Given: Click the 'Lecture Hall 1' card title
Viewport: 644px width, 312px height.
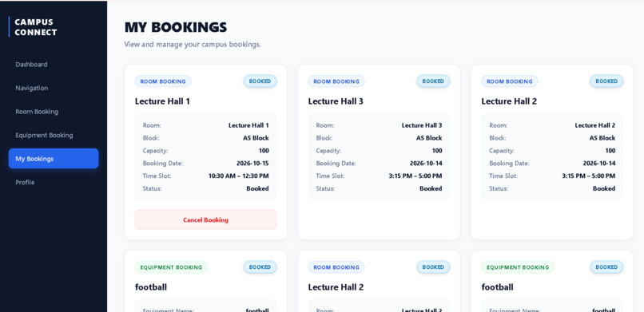Looking at the screenshot, I should pyautogui.click(x=163, y=101).
